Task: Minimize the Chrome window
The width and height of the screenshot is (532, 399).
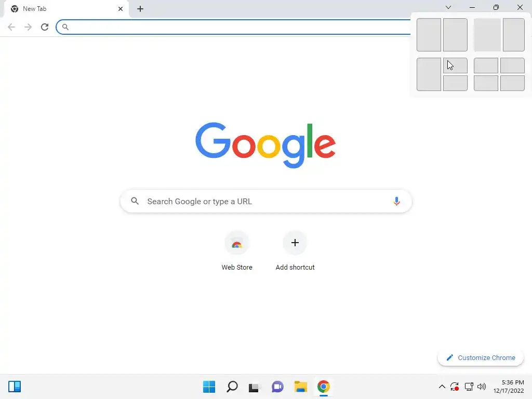Action: 472,7
